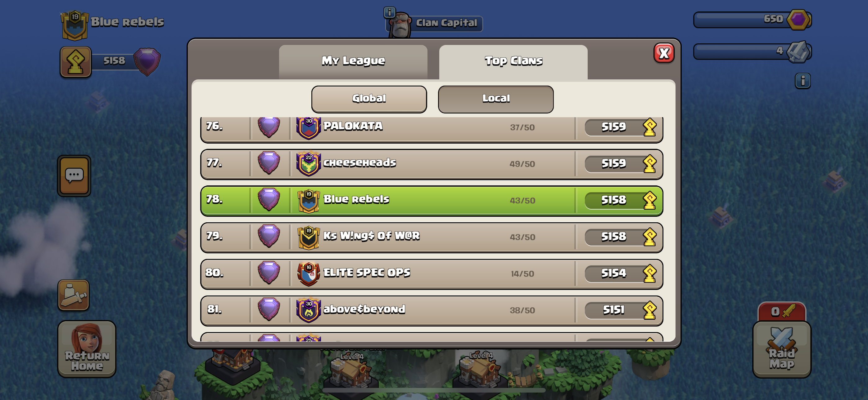Click the Blue Rebels clan badge top-left
Image resolution: width=868 pixels, height=400 pixels.
(75, 25)
